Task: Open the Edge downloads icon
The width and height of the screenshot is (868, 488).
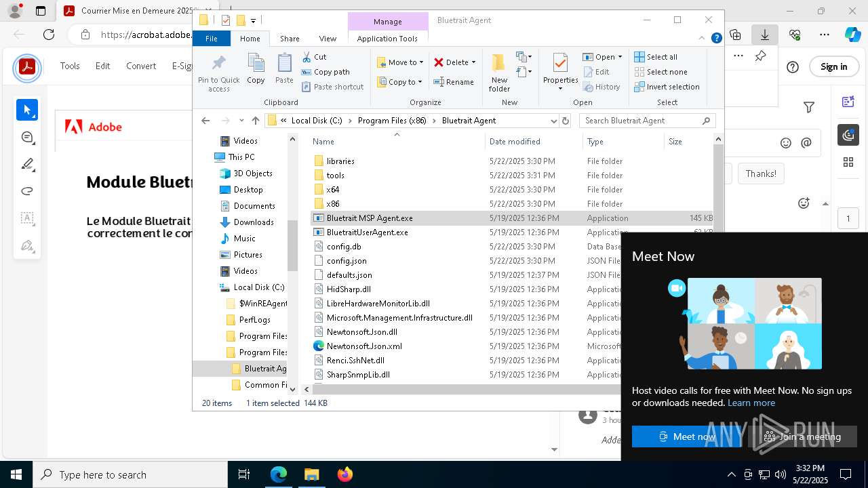Action: 765,35
